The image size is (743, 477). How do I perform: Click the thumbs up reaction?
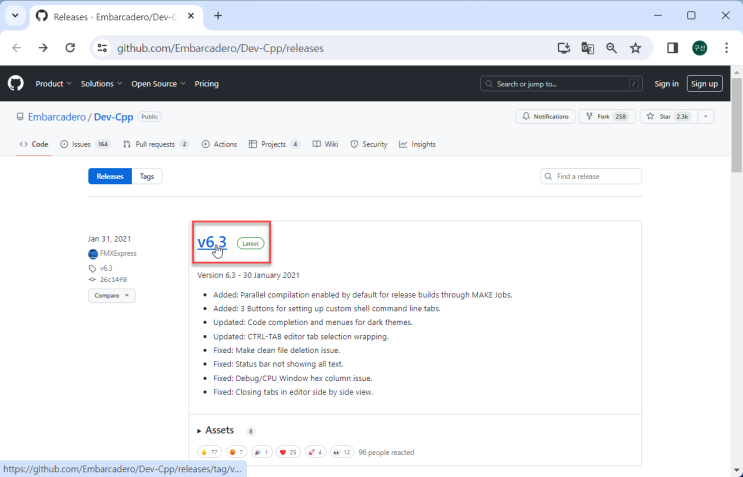(x=209, y=452)
